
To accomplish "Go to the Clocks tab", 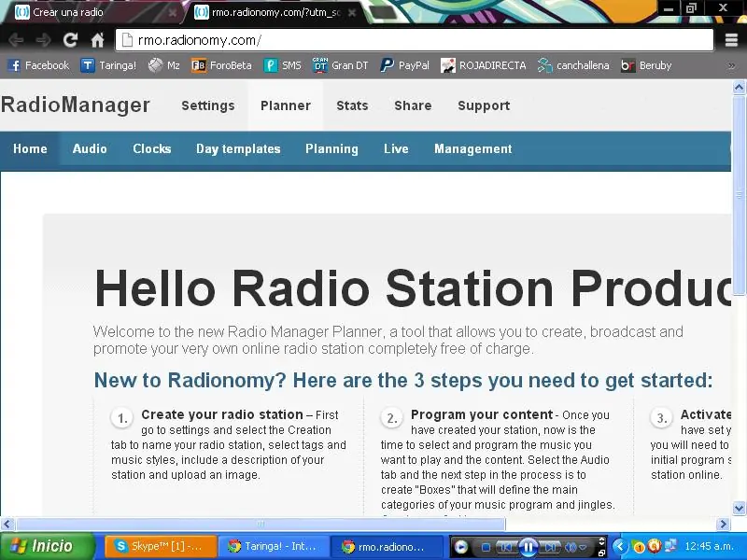I will click(x=152, y=148).
